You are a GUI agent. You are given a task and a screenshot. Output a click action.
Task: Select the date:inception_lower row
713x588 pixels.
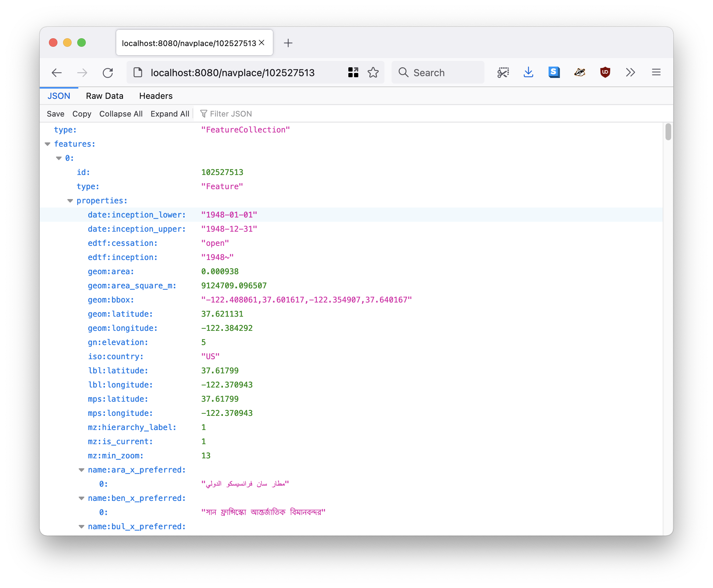(x=351, y=215)
